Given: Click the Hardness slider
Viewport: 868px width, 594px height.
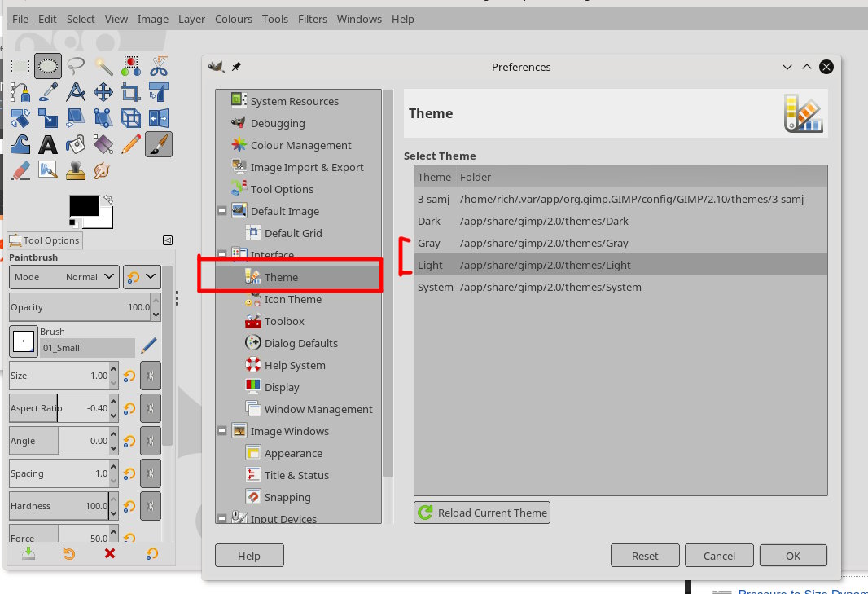Looking at the screenshot, I should point(59,506).
